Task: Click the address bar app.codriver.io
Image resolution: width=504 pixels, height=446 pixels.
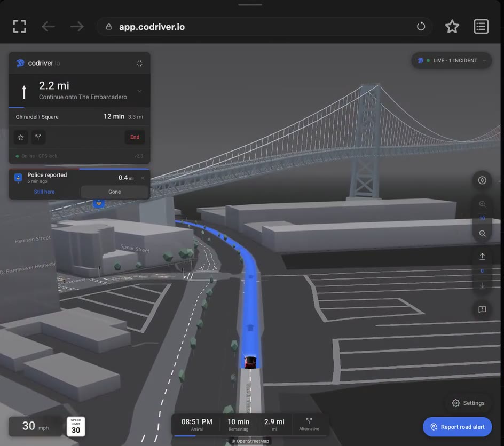Action: 264,27
